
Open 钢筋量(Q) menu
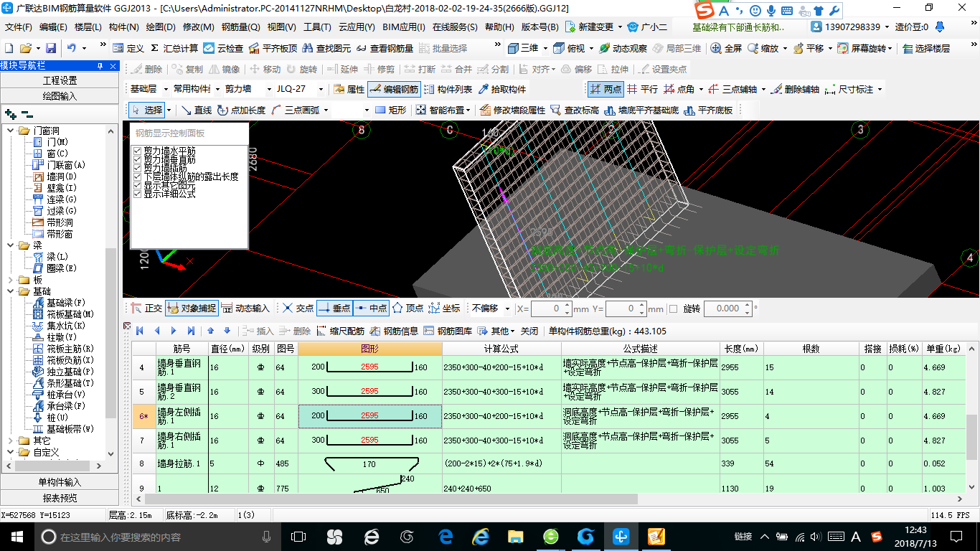click(240, 27)
